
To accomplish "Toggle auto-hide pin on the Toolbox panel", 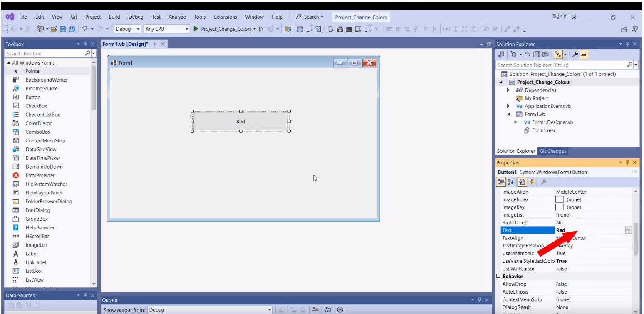I will (x=85, y=44).
